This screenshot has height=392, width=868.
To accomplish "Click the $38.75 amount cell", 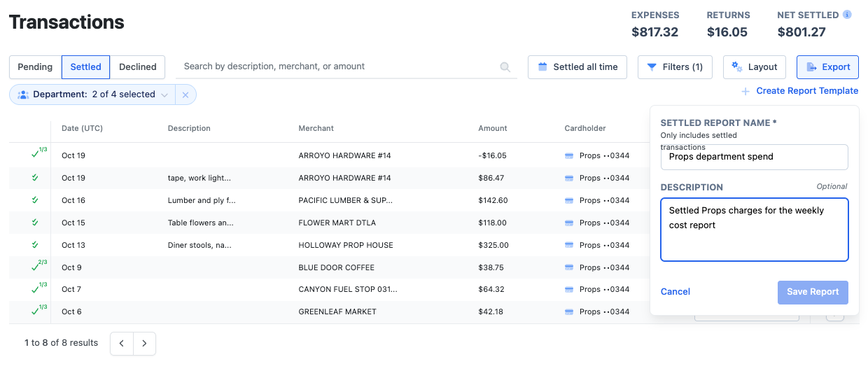I will point(491,267).
